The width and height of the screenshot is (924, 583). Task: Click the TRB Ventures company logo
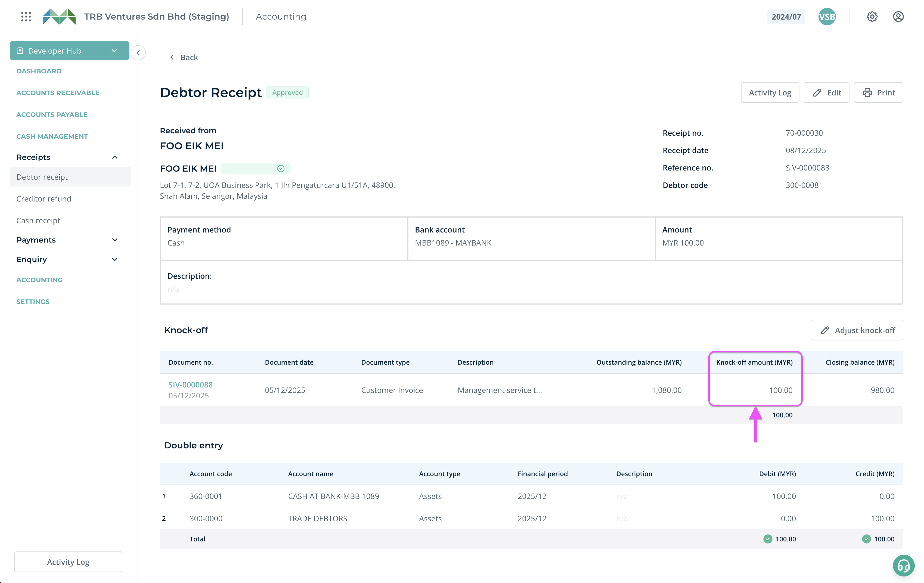point(59,17)
